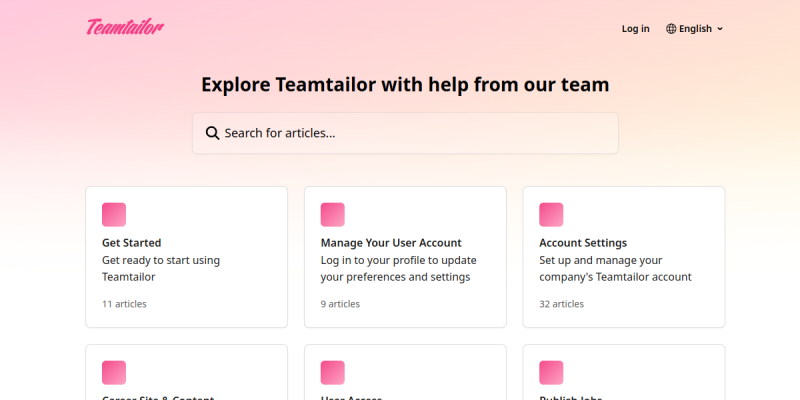Open the Account Settings collection title
This screenshot has width=800, height=400.
583,243
